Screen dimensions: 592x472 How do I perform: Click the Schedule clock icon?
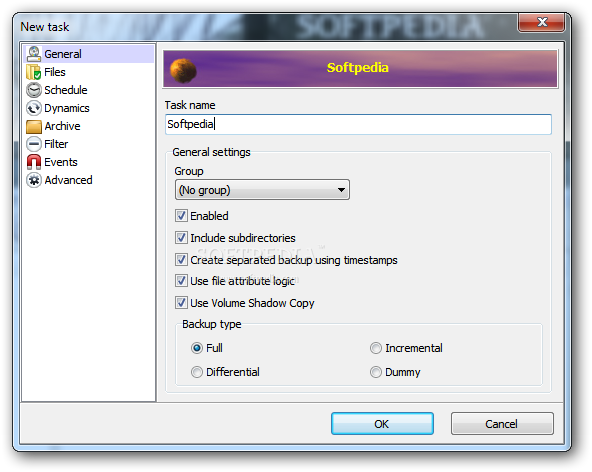pos(34,90)
